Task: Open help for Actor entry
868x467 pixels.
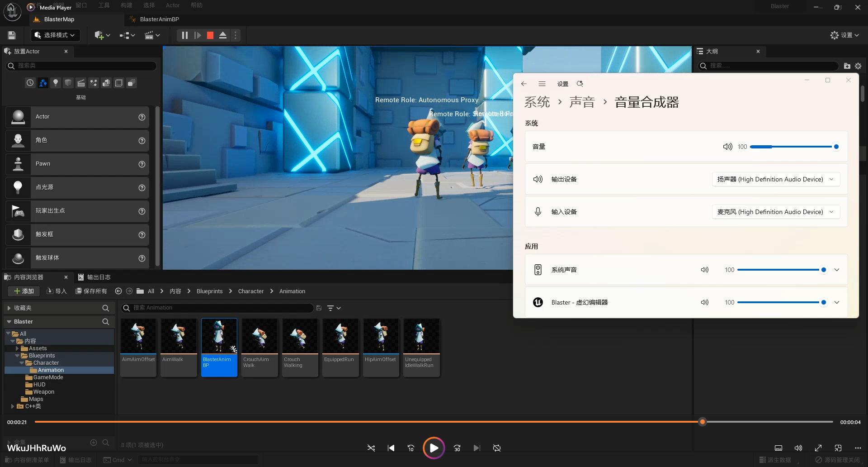Action: pos(142,117)
